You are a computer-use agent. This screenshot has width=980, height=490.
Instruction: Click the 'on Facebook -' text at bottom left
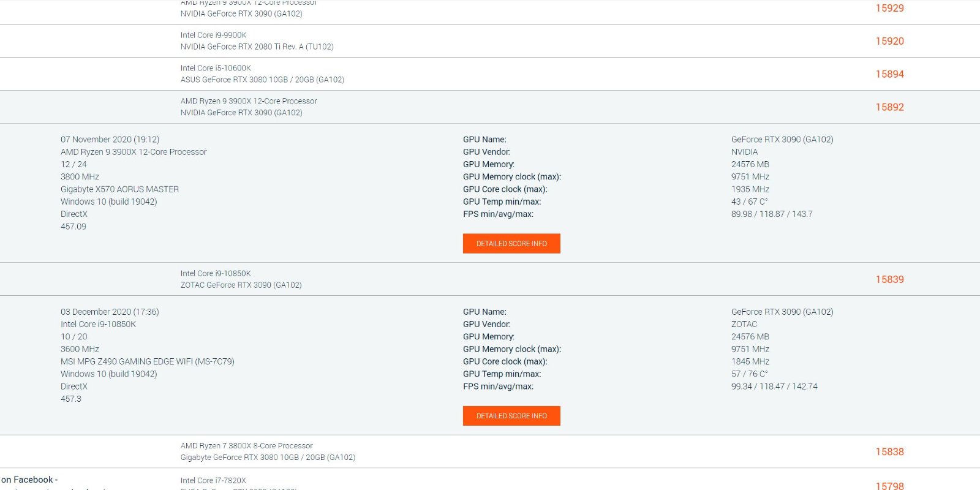(x=29, y=480)
